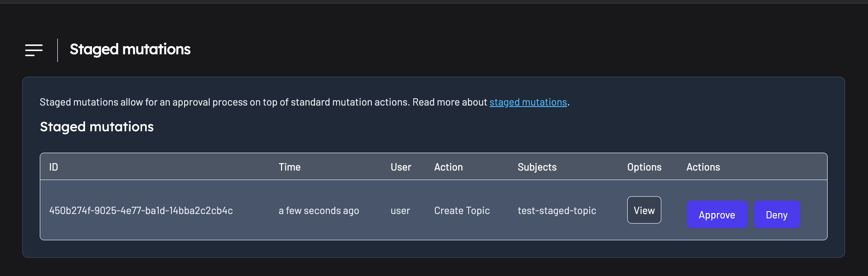Screen dimensions: 868x276
Task: View the staged Create Topic mutation details
Action: click(644, 210)
